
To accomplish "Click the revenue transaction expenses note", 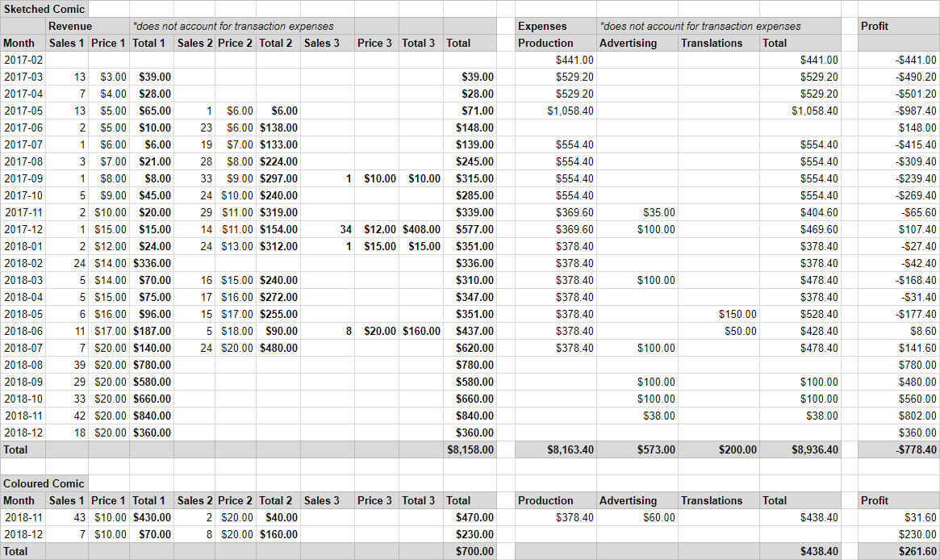I will pyautogui.click(x=232, y=26).
